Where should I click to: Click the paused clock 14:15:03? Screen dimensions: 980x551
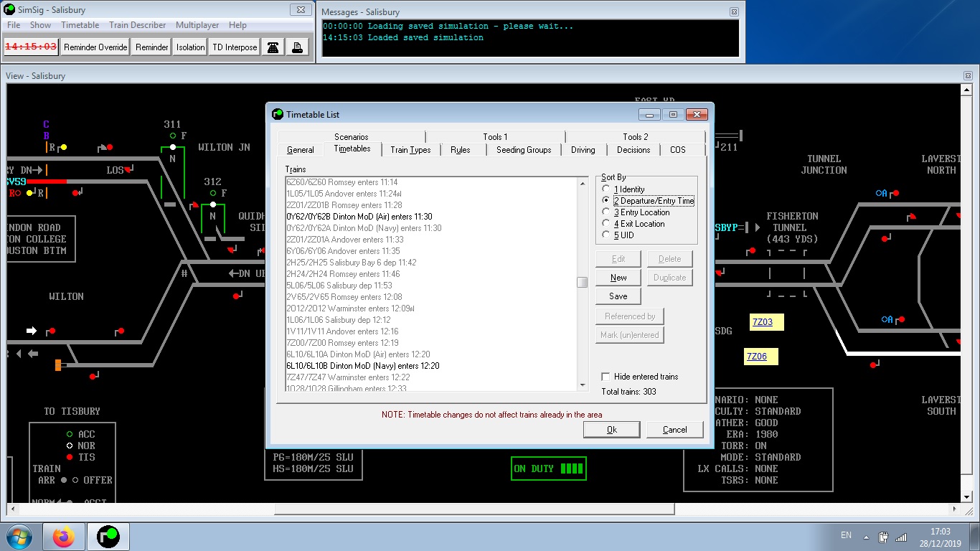pos(31,47)
